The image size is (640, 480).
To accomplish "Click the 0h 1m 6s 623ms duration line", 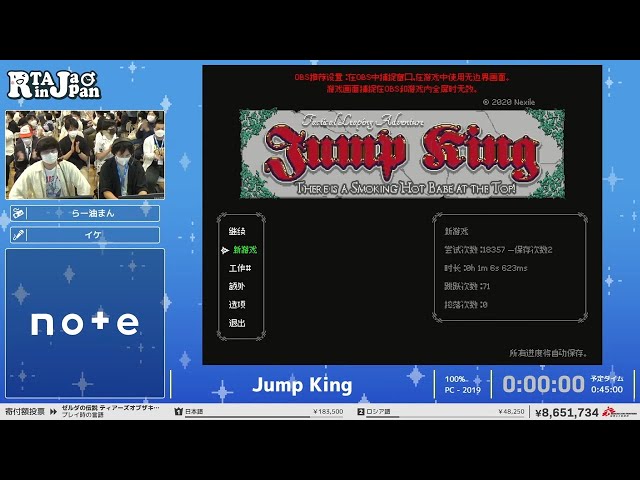I will (486, 268).
